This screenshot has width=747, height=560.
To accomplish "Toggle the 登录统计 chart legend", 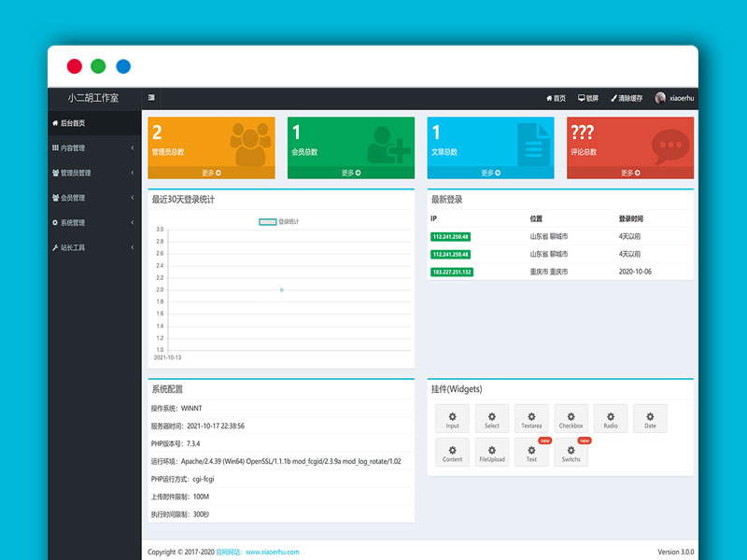I will [x=278, y=221].
